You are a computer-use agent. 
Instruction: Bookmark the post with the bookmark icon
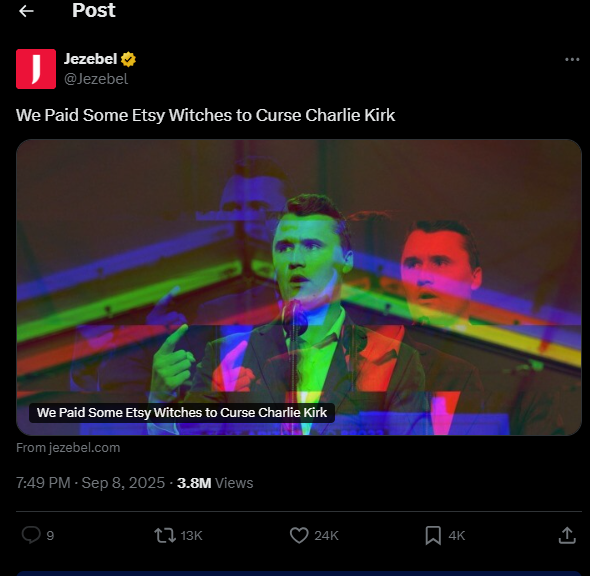433,535
